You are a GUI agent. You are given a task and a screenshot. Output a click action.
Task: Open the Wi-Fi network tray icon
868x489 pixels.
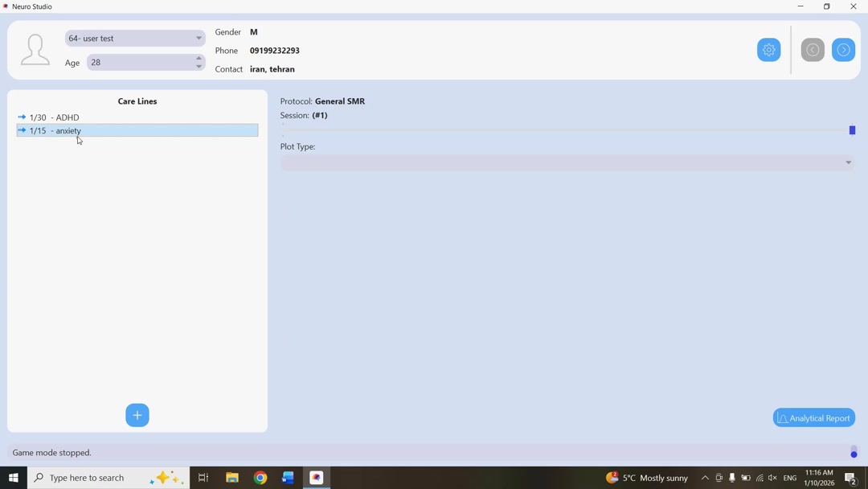click(759, 478)
